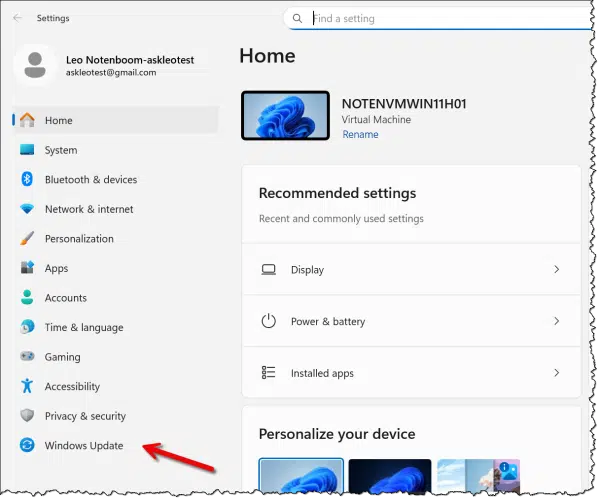
Task: Click the Time & language clock icon
Action: point(27,327)
